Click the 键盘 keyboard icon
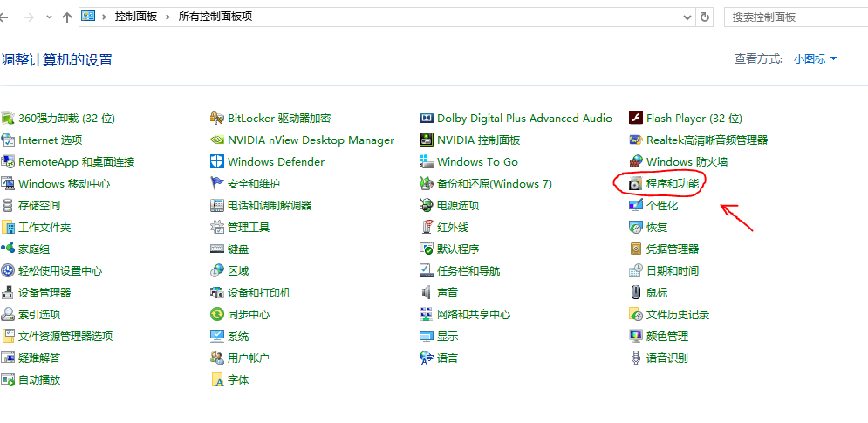 [x=217, y=249]
